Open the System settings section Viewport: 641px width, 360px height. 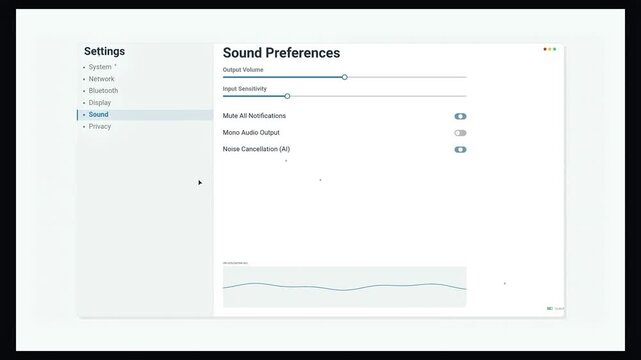(100, 67)
